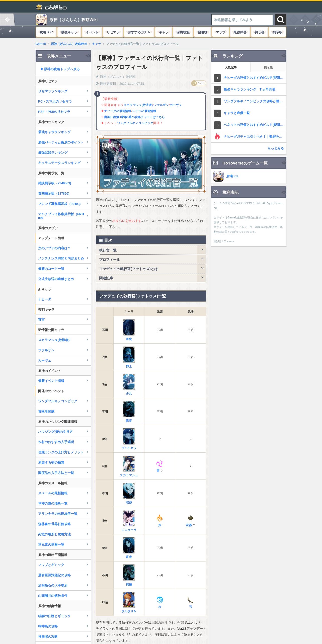Click arrow beside 宵宮 sidebar item
322x644 pixels.
tap(88, 319)
